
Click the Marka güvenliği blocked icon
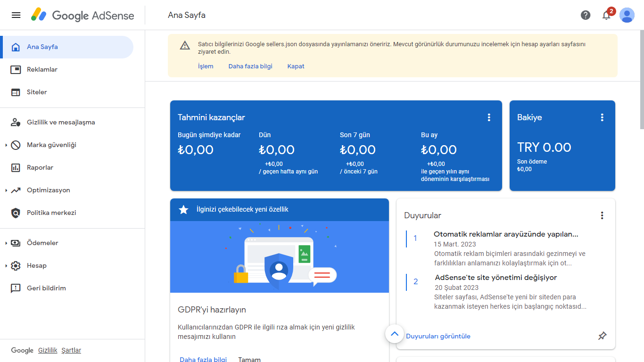click(x=16, y=145)
